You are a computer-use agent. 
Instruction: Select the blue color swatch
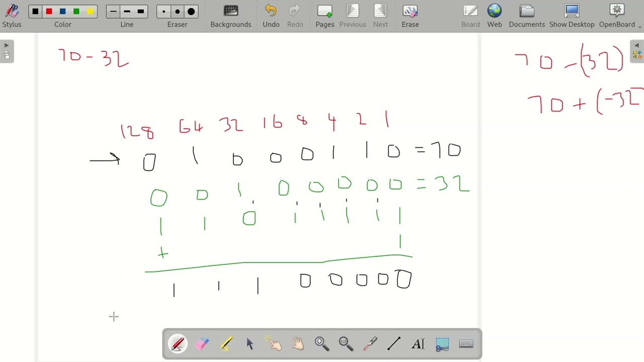pyautogui.click(x=63, y=12)
